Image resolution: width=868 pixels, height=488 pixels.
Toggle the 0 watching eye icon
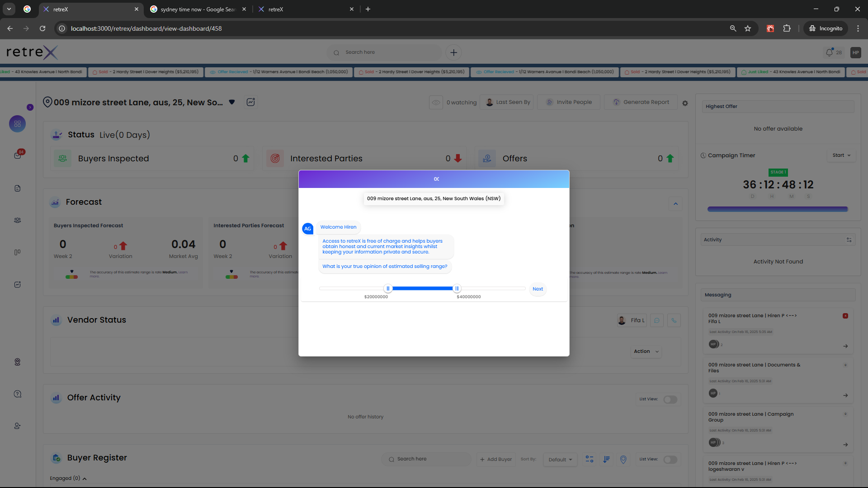436,103
